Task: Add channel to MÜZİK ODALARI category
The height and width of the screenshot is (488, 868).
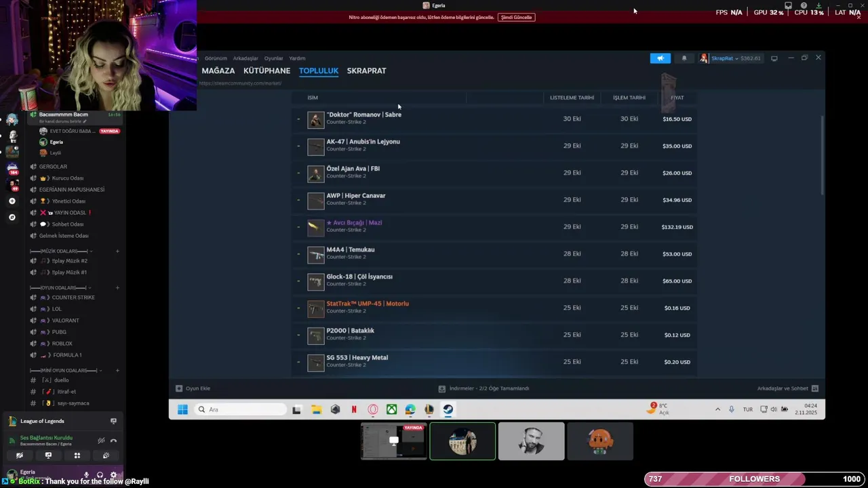Action: [x=117, y=251]
